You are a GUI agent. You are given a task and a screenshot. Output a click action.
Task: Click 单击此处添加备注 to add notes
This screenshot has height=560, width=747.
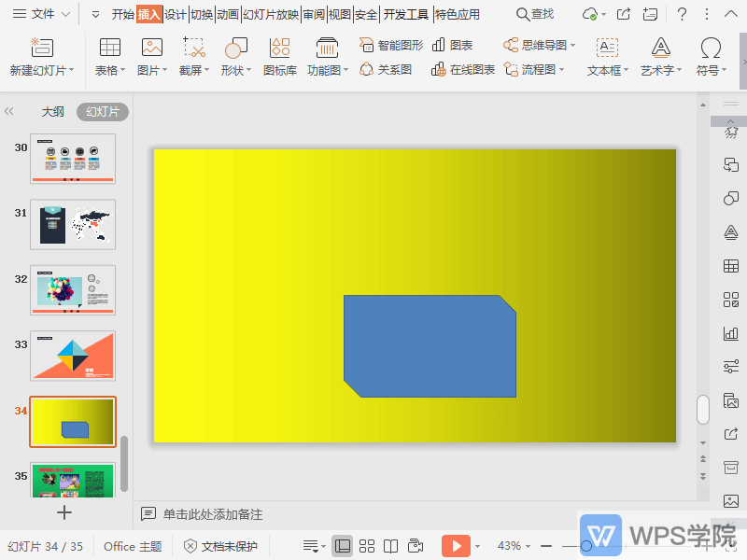click(213, 514)
